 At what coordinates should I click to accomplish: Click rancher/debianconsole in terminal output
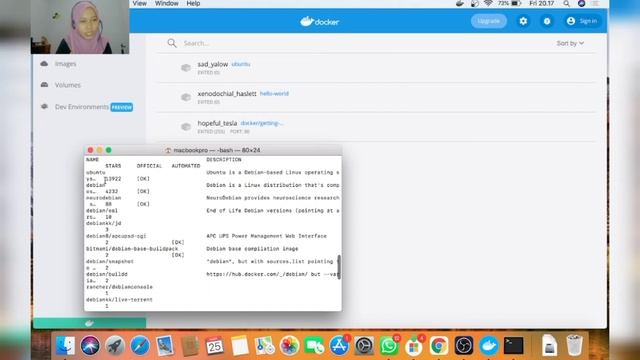coord(119,287)
